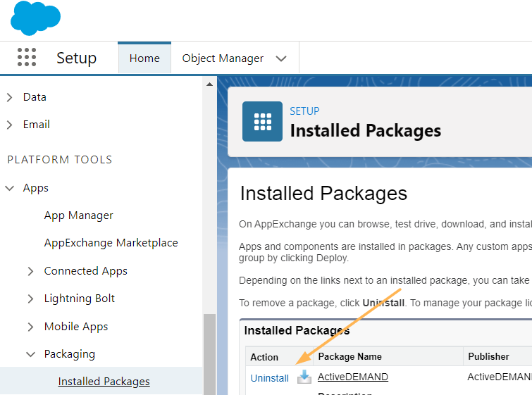Click the Uninstall link for ActiveDEMAND
532x395 pixels.
pos(269,378)
